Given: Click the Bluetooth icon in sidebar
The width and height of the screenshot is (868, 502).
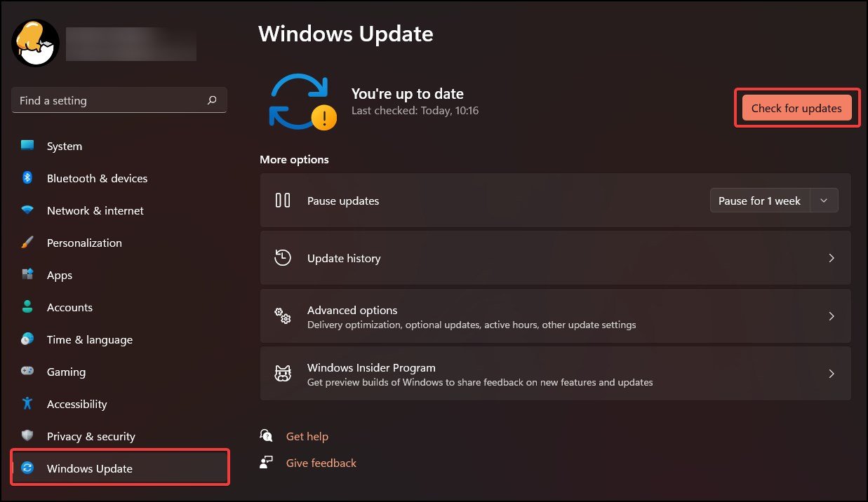Looking at the screenshot, I should tap(27, 178).
